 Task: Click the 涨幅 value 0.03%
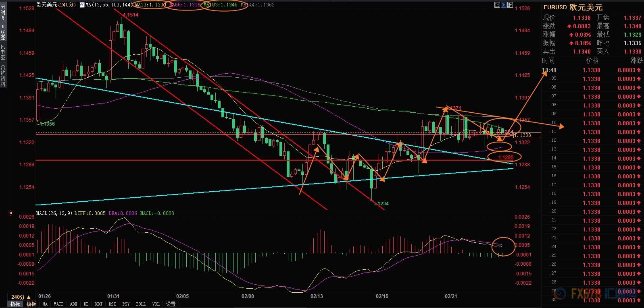583,35
